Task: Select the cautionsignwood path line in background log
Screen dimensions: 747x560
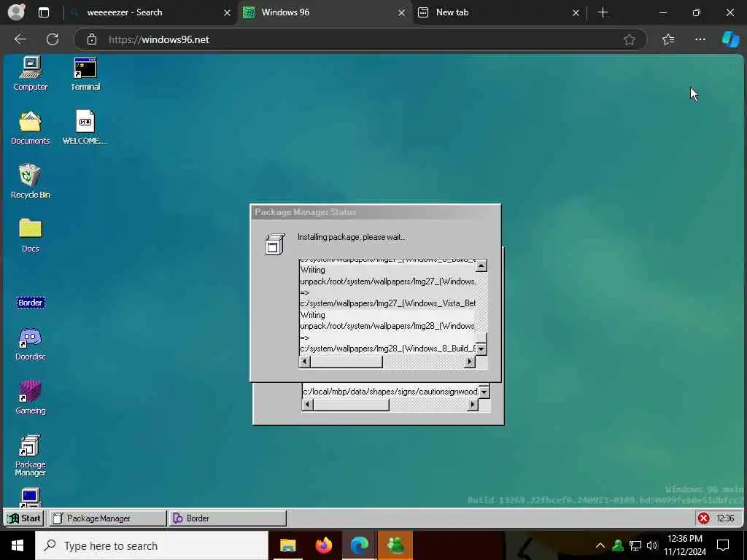Action: click(390, 392)
